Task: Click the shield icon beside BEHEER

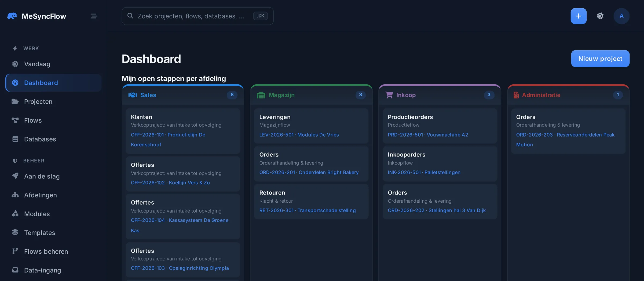Action: coord(15,161)
